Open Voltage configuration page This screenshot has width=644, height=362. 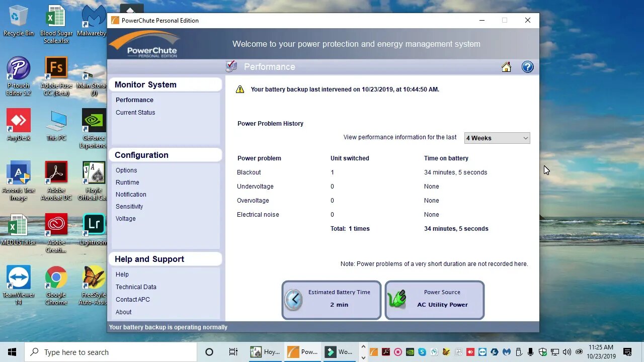126,219
